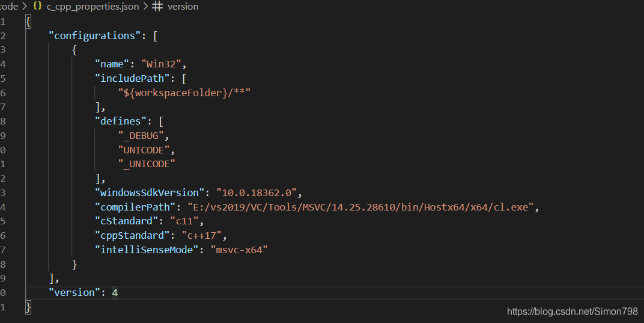Click the breadcrumb chevron after c_cpp_properties.json

pos(145,7)
